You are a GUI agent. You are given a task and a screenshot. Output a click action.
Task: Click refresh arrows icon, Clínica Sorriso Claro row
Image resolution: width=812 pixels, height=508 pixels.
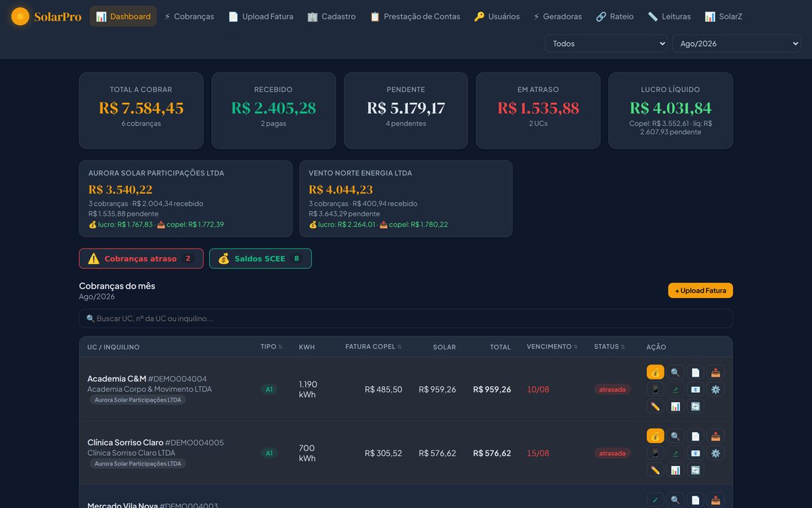(696, 470)
